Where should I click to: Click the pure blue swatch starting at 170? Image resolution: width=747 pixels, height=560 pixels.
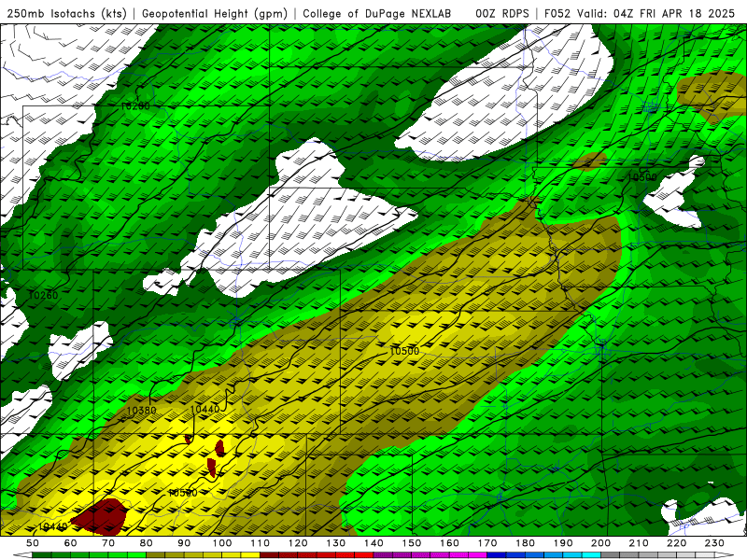pyautogui.click(x=497, y=555)
